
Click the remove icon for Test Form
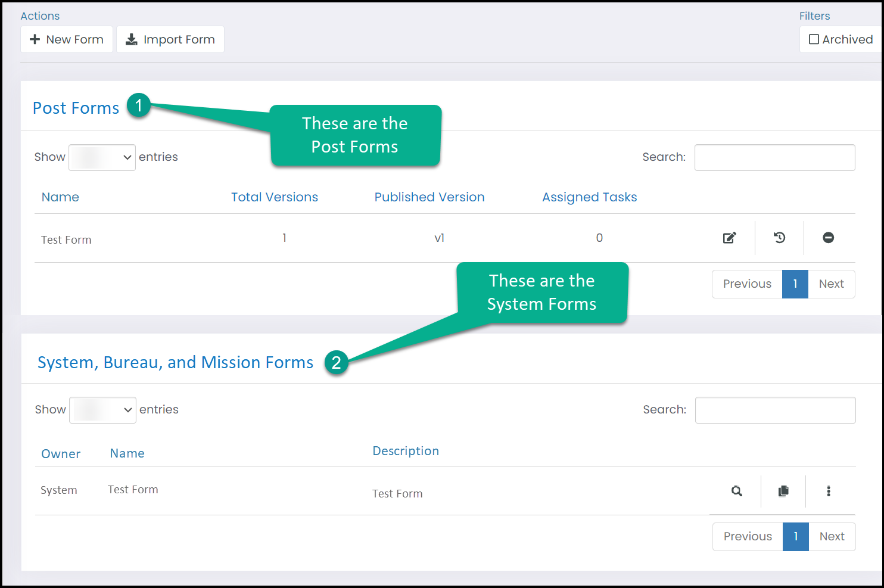pyautogui.click(x=828, y=238)
